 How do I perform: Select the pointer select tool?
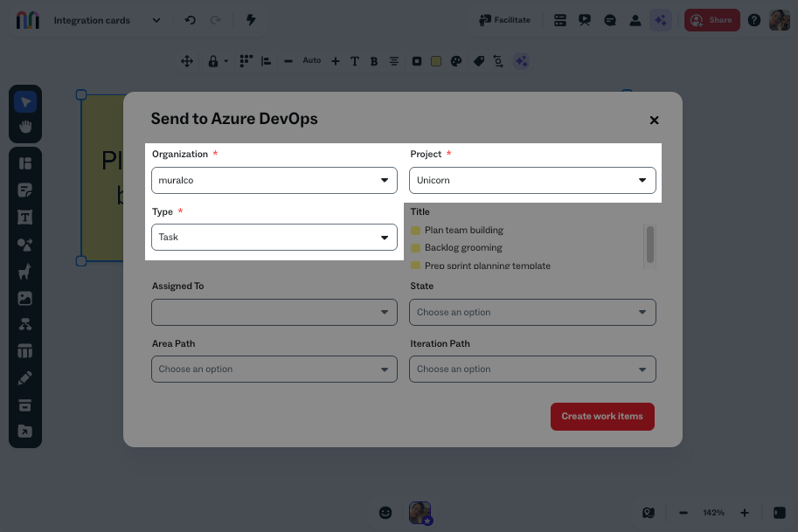25,102
